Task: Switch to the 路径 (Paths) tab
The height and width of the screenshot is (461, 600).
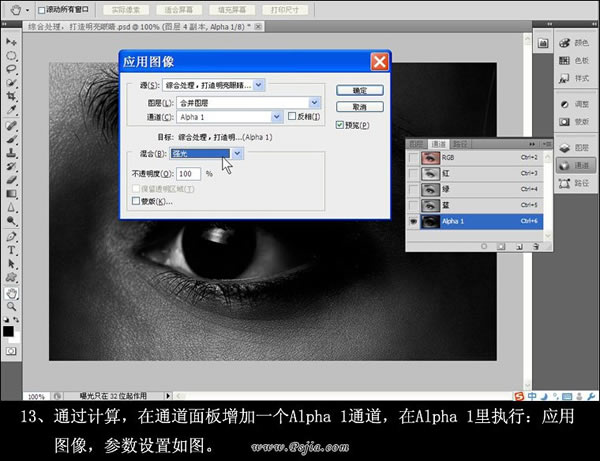Action: [460, 144]
